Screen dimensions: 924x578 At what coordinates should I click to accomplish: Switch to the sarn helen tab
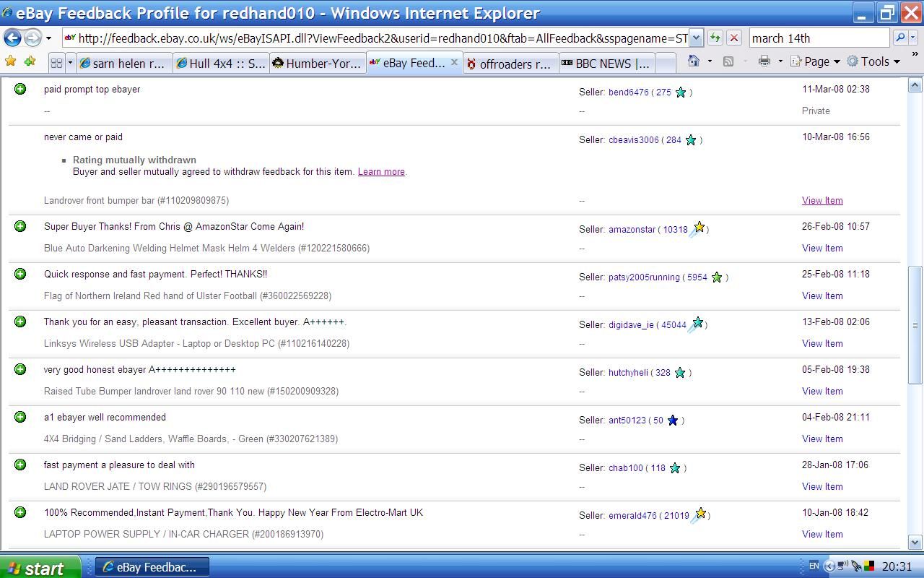124,64
